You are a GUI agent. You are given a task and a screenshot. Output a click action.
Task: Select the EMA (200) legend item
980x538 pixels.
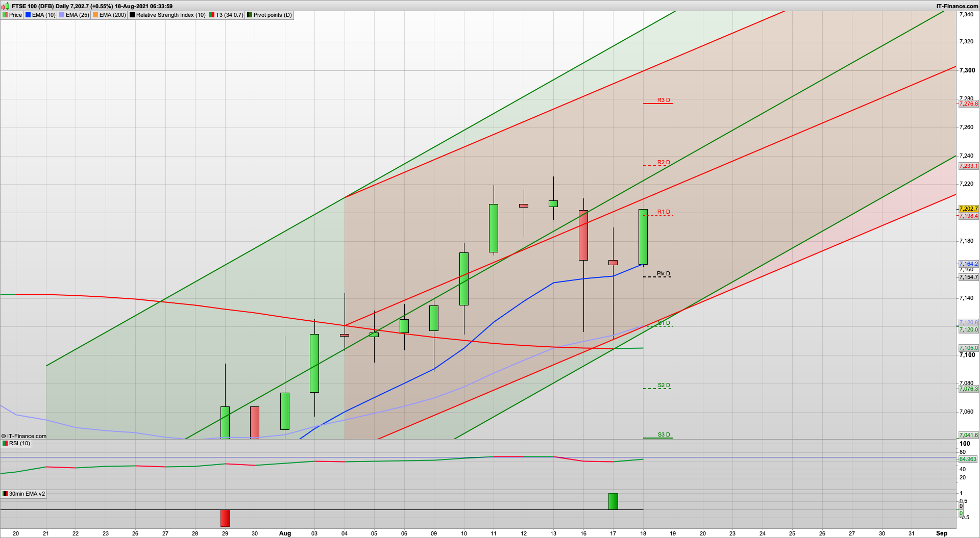(109, 15)
